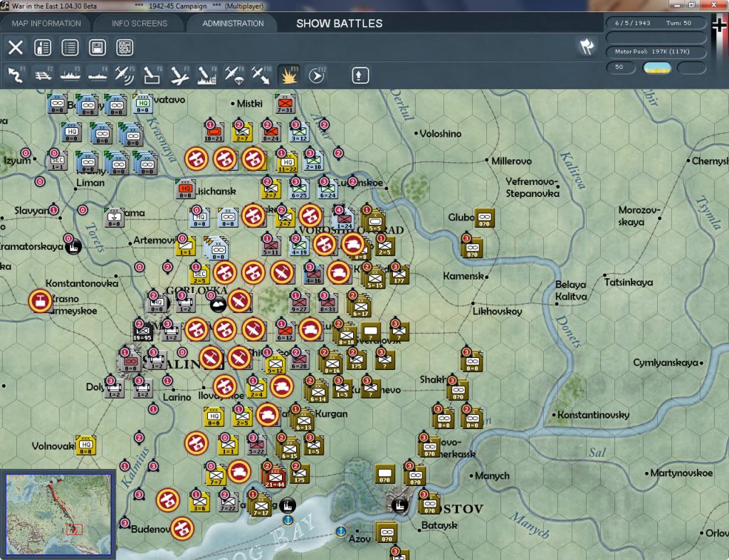
Task: Click the Morozovskaya town label
Action: [639, 216]
